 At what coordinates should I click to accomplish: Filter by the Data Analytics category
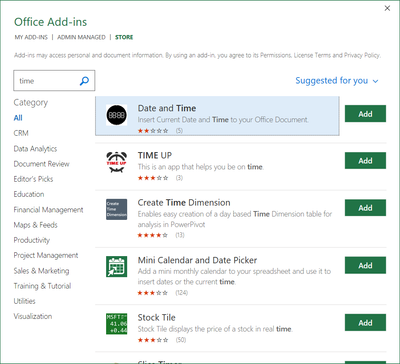(x=35, y=149)
